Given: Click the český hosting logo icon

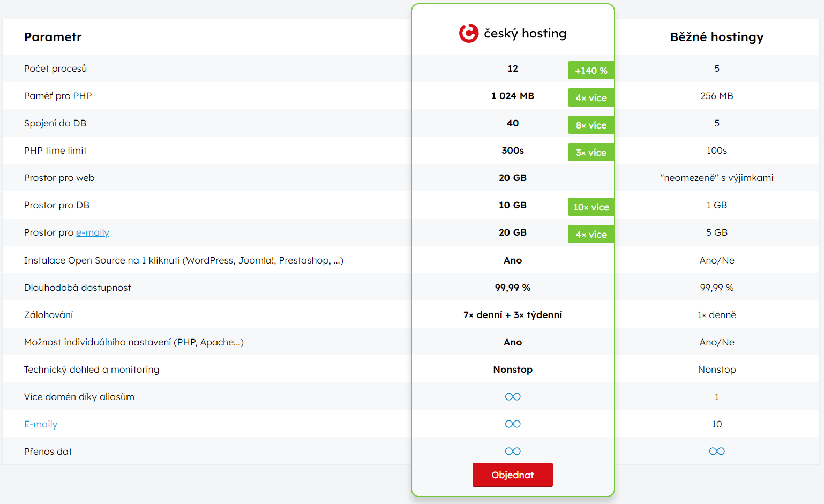Looking at the screenshot, I should click(469, 33).
